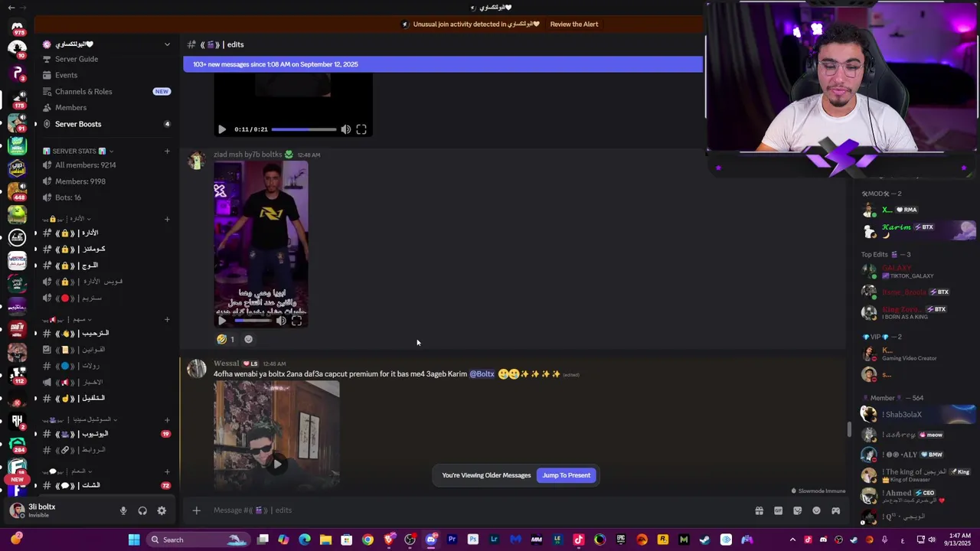Screen dimensions: 980x551
Task: Play ziad msh's portrait video
Action: [222, 321]
